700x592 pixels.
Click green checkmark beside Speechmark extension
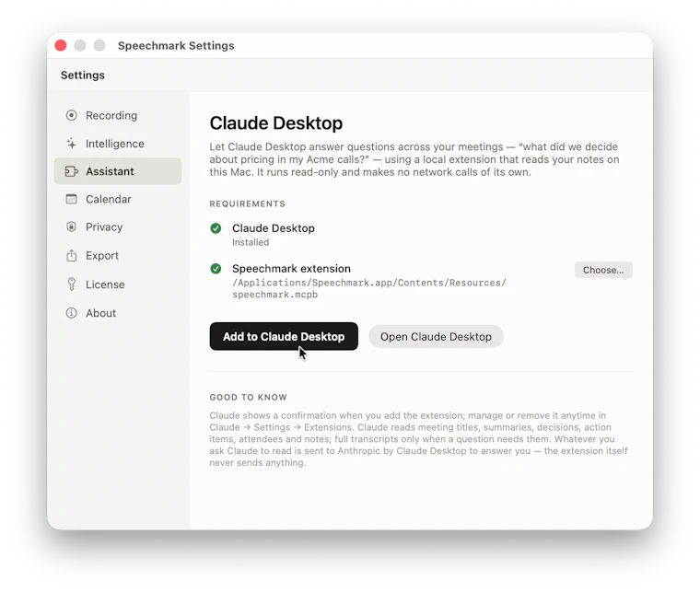pyautogui.click(x=216, y=269)
